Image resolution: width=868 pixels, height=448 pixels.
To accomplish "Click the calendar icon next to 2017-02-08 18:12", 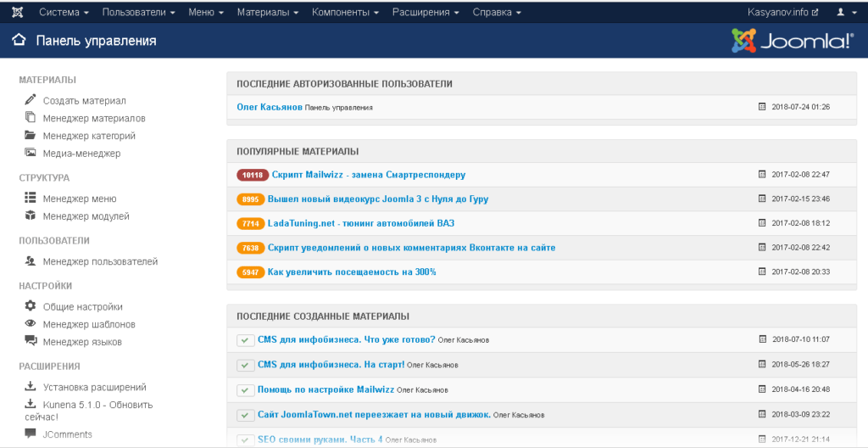I will pos(762,223).
